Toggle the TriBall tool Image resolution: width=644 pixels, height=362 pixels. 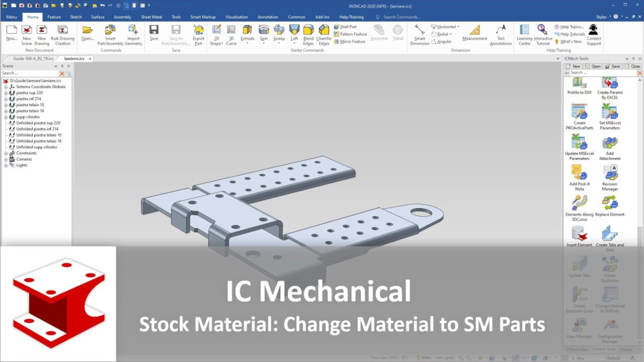point(397,33)
